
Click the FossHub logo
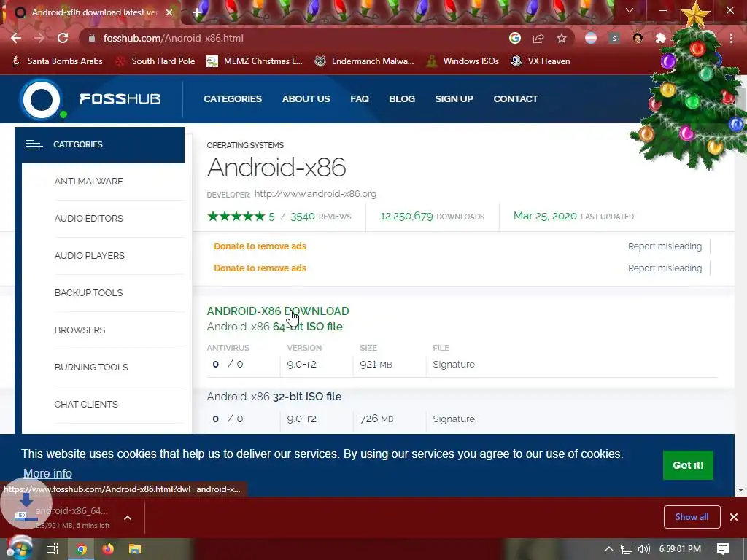[x=90, y=99]
